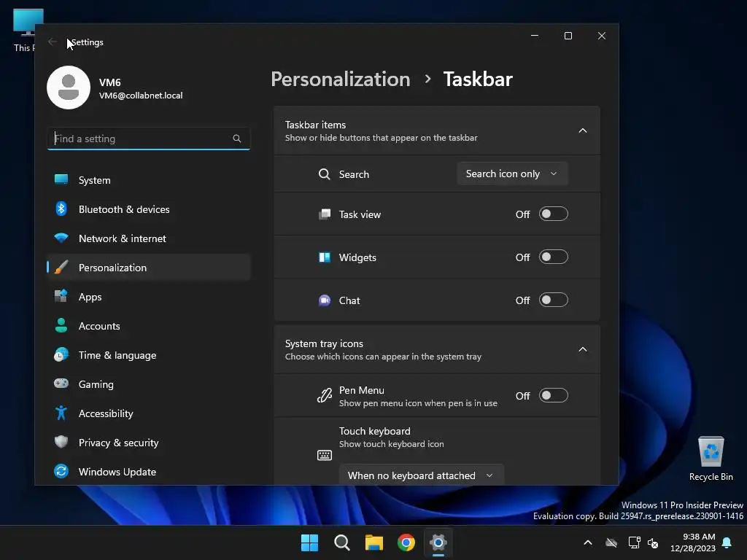This screenshot has height=560, width=747.
Task: Turn on the Task view toggle
Action: tap(554, 214)
